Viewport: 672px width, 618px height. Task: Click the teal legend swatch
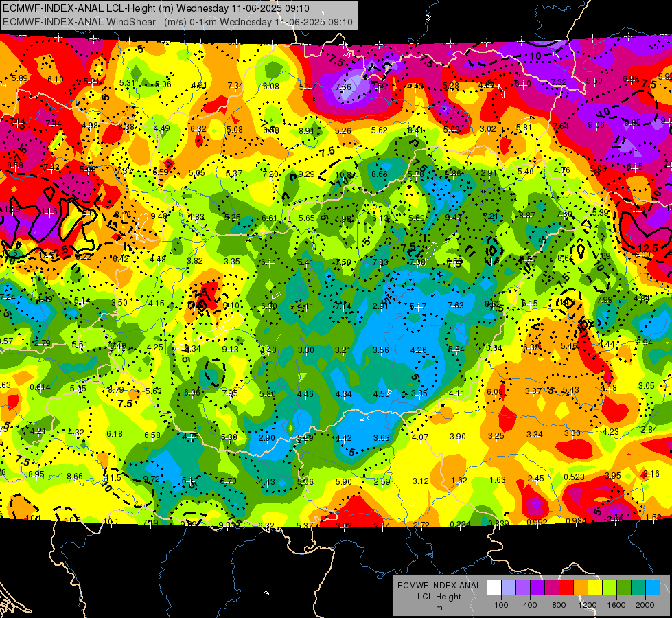pos(638,588)
